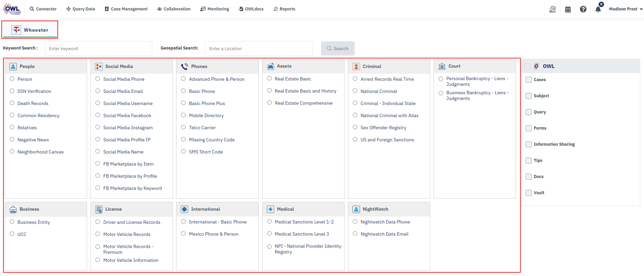Screen dimensions: 644x276
Task: Click the help question mark icon
Action: click(x=583, y=9)
